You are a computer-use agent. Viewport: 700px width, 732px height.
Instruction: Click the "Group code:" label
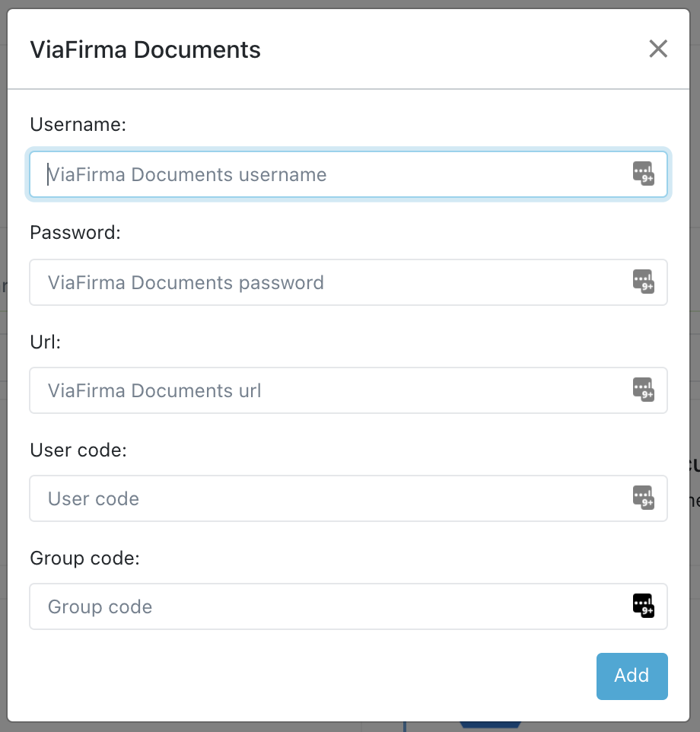click(x=85, y=558)
